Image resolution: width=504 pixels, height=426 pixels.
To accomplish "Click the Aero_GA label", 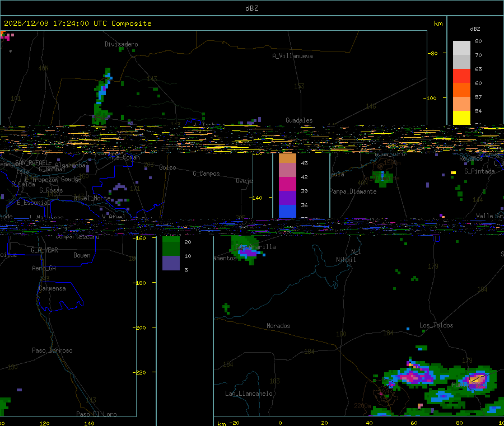I will pyautogui.click(x=44, y=268).
